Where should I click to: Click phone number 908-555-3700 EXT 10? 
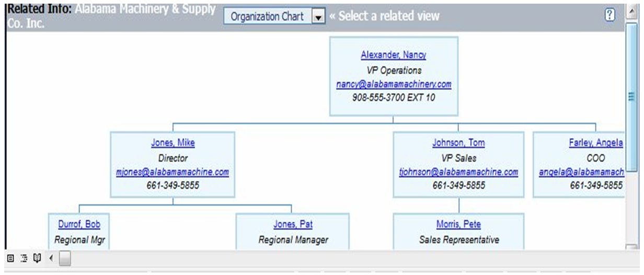coord(394,98)
